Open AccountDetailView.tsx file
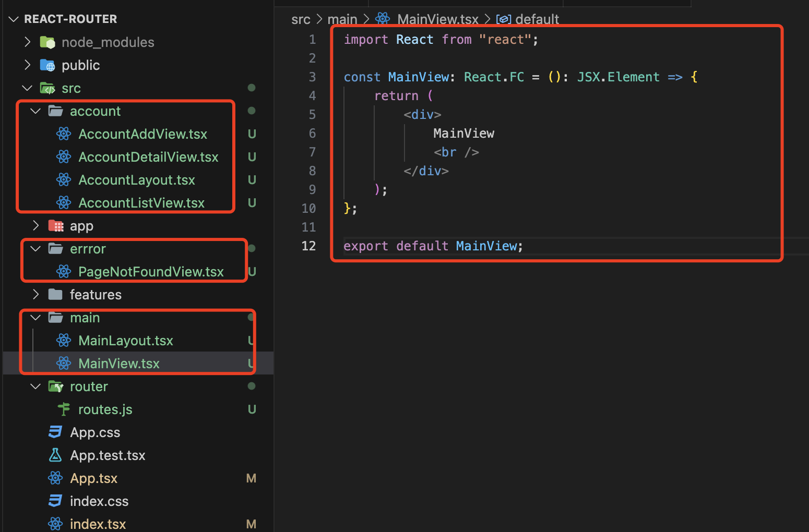 (x=148, y=157)
